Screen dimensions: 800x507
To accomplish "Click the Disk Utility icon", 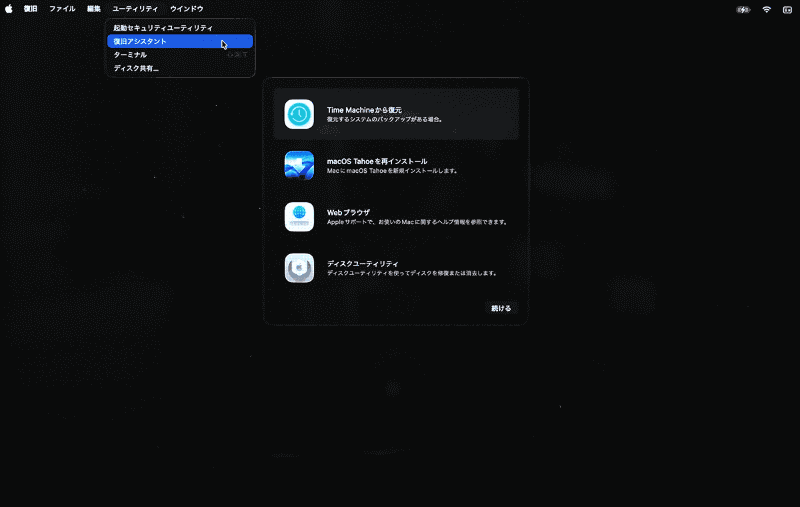I will pos(299,268).
